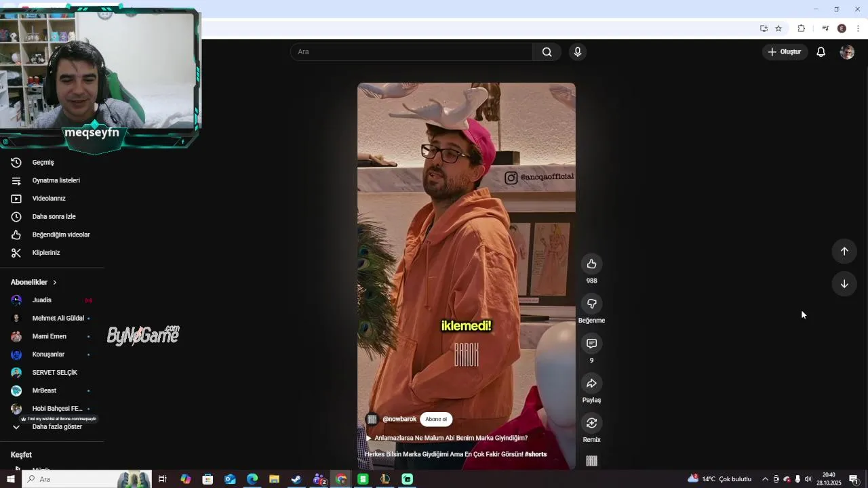Open Microsoft Store from the taskbar
Image resolution: width=868 pixels, height=488 pixels.
(x=208, y=479)
